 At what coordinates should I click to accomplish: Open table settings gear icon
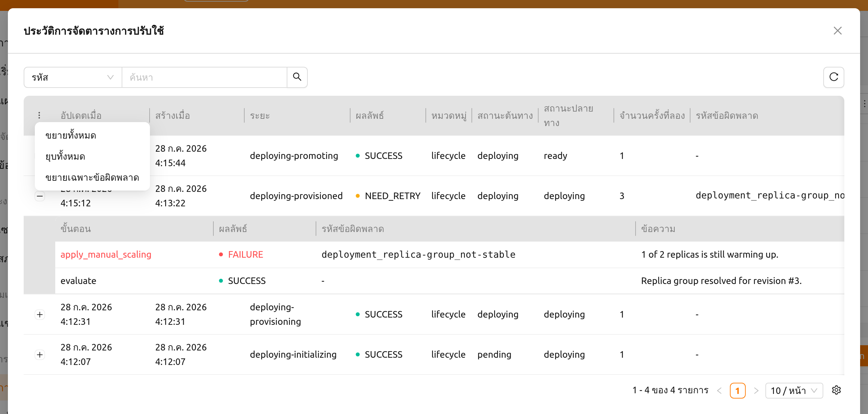(836, 390)
